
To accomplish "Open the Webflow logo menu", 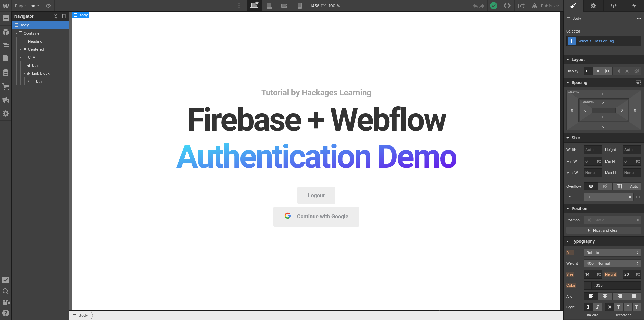I will tap(6, 6).
